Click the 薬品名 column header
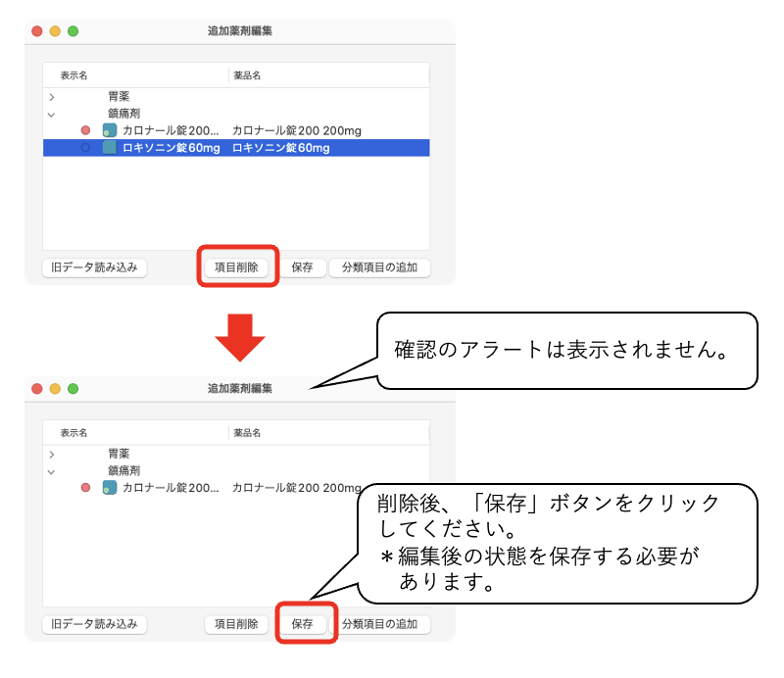 (x=247, y=74)
